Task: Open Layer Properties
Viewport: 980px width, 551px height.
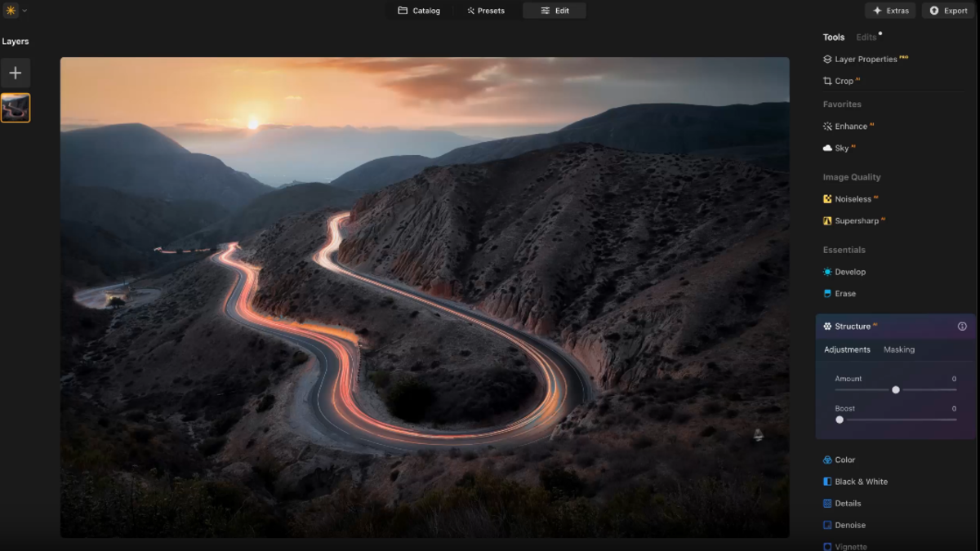Action: [x=867, y=58]
